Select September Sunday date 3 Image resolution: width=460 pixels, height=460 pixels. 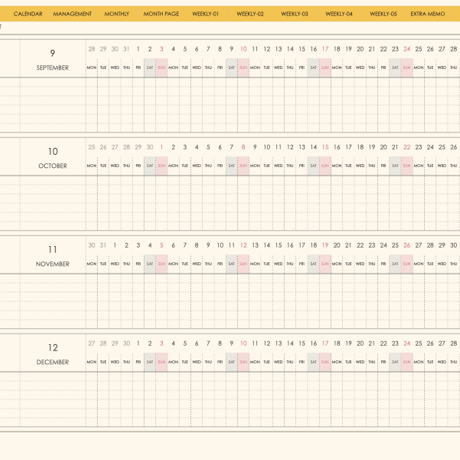[162, 49]
